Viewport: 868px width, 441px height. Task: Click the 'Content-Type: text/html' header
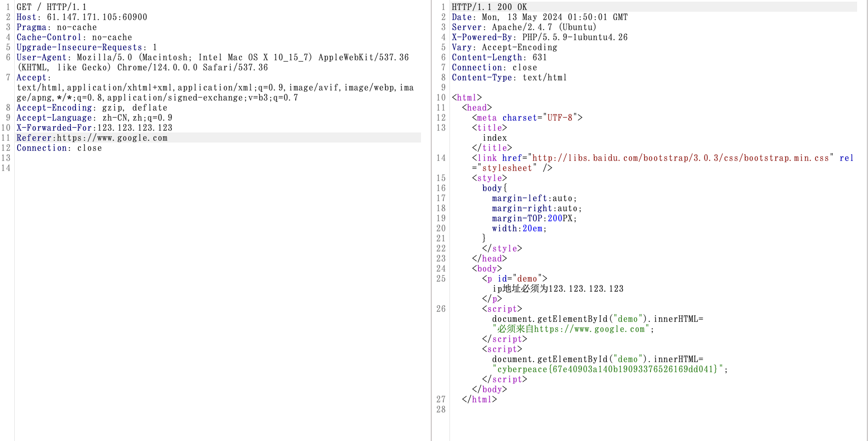click(509, 78)
